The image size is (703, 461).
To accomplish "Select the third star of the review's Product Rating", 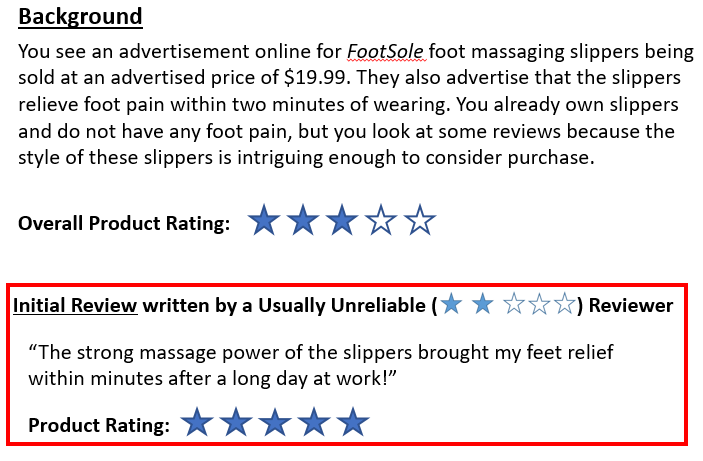I will [x=273, y=424].
